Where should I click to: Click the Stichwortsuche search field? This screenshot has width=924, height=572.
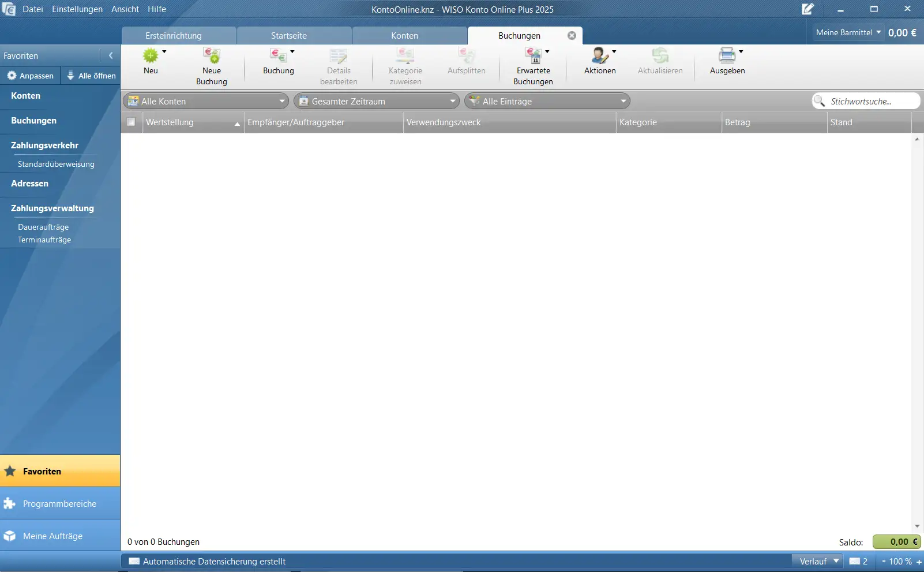pyautogui.click(x=872, y=101)
